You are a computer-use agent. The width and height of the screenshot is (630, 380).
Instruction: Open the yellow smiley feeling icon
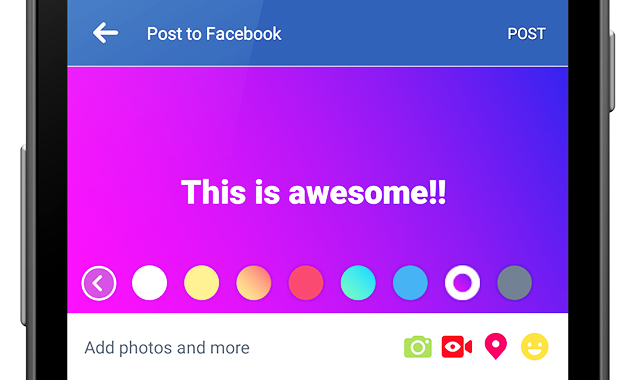[x=534, y=347]
